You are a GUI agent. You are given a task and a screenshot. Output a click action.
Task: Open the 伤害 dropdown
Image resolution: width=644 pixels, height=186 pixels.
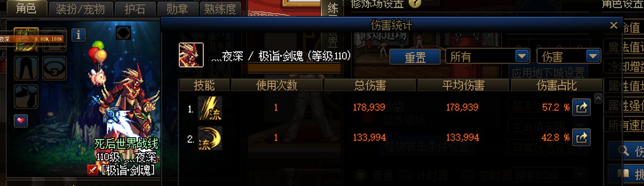(x=569, y=56)
